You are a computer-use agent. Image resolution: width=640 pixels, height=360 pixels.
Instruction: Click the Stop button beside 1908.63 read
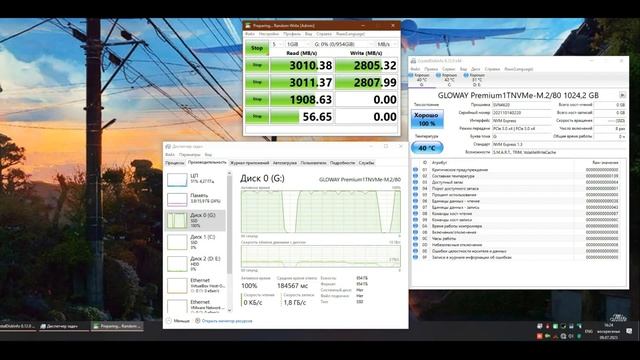257,100
